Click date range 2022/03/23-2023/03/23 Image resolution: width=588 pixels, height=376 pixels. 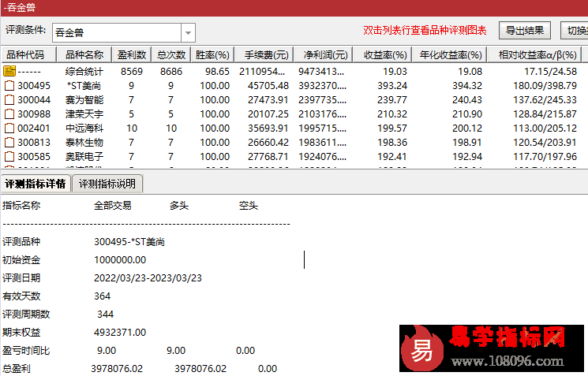tap(148, 278)
